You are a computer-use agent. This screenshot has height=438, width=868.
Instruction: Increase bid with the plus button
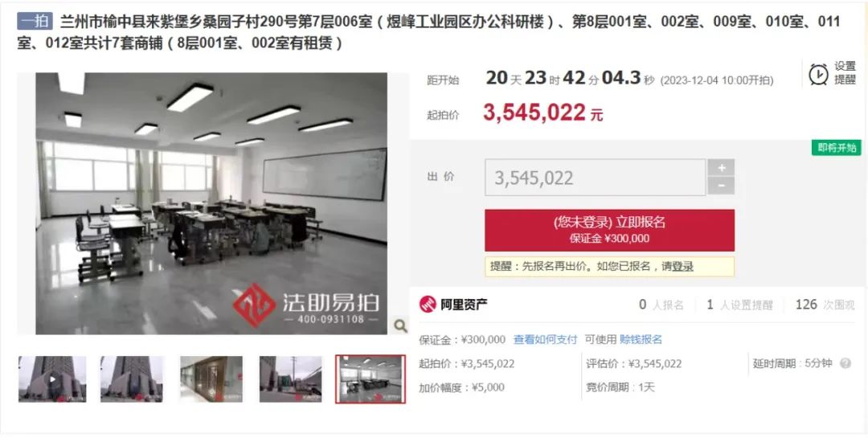(x=721, y=168)
